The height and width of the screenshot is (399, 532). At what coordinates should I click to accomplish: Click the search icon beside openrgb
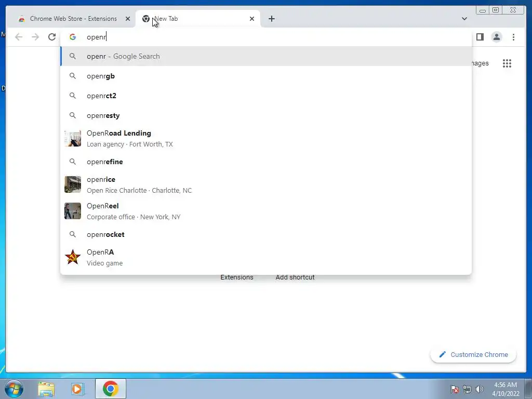(73, 76)
